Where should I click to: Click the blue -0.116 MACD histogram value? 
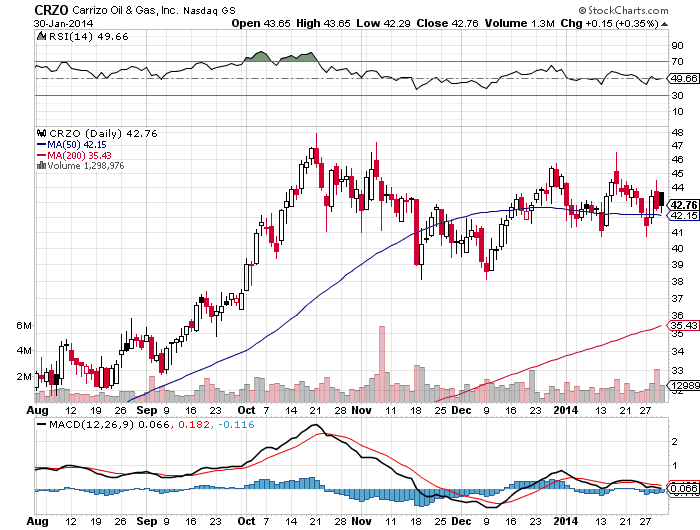pyautogui.click(x=236, y=424)
